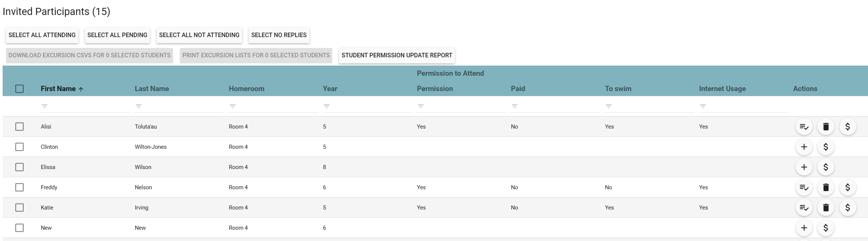This screenshot has width=868, height=241.
Task: Click the filter icon under Homeroom column
Action: coord(233,106)
